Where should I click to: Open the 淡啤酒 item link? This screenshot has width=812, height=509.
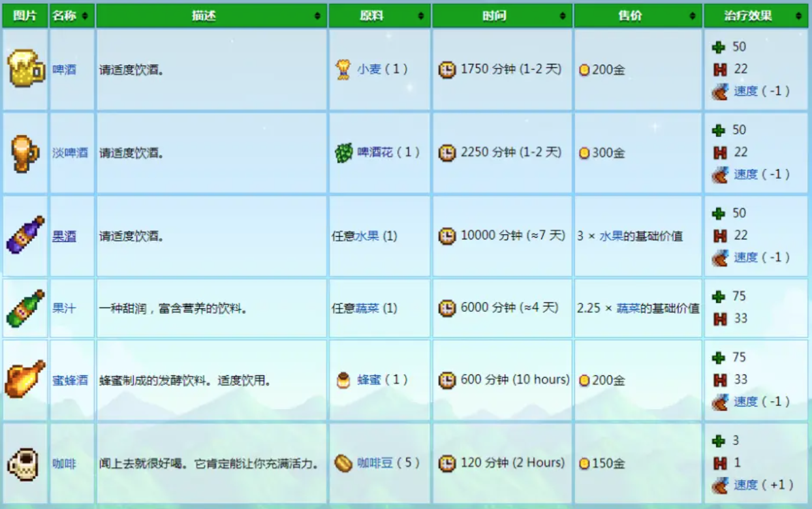[70, 153]
